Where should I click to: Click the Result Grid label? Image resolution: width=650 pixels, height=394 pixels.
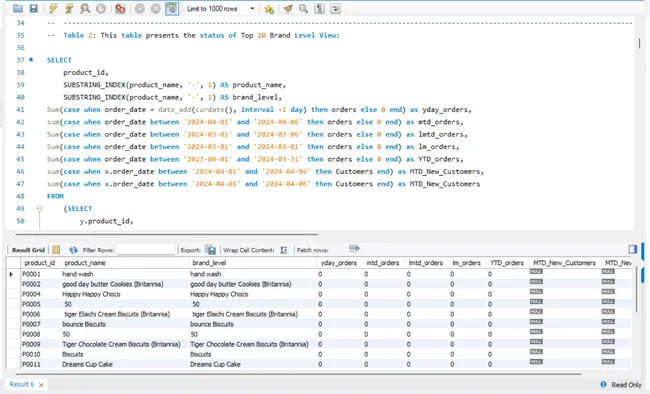[28, 250]
